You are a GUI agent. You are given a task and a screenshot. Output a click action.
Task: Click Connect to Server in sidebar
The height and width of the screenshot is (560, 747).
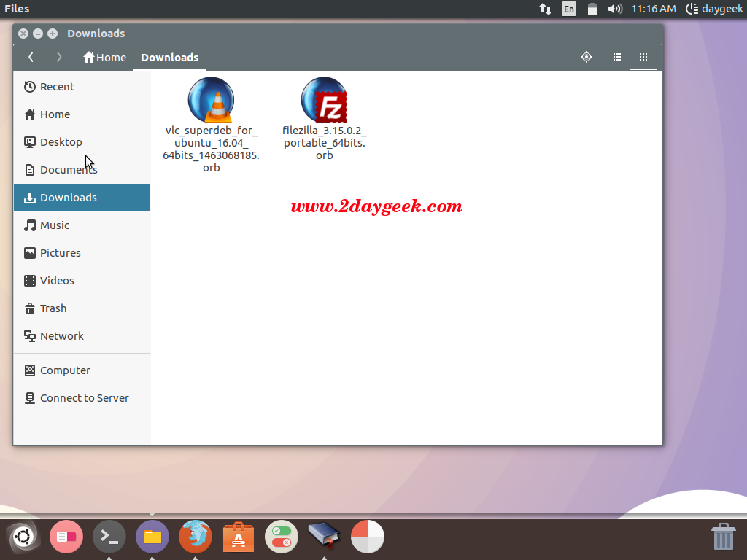coord(82,398)
